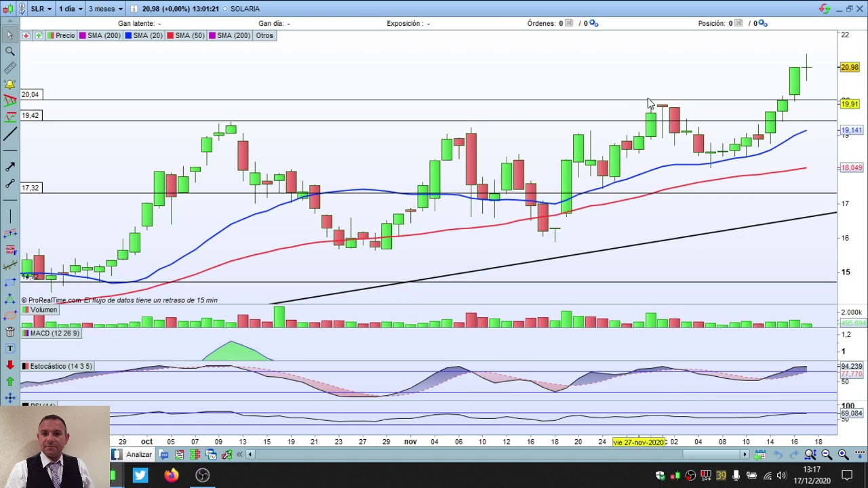Screen dimensions: 868x488
Task: Click the four-way move chart tool
Action: tap(9, 398)
